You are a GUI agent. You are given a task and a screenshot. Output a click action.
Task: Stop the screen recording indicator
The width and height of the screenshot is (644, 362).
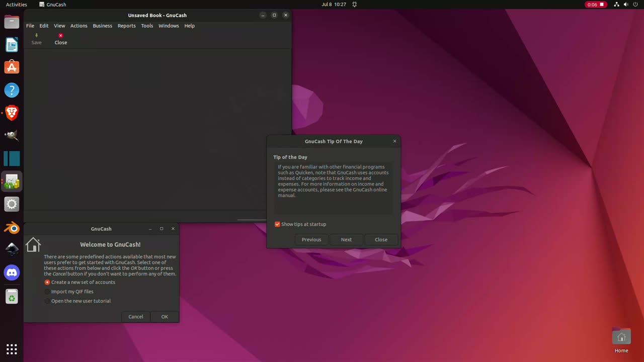(596, 5)
